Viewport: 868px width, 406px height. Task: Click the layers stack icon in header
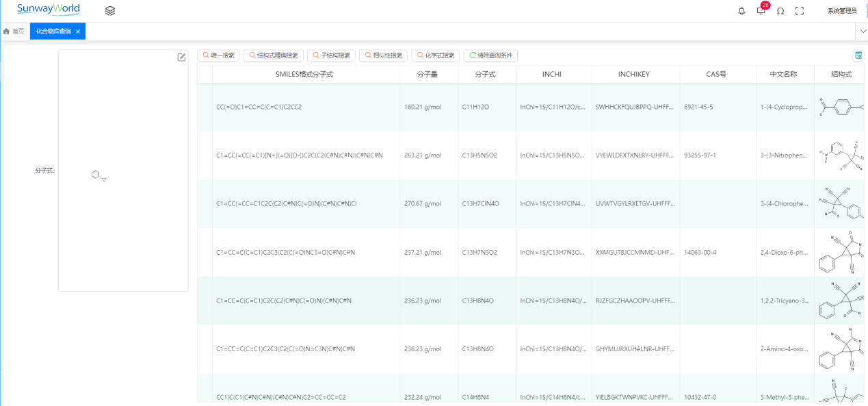(110, 11)
